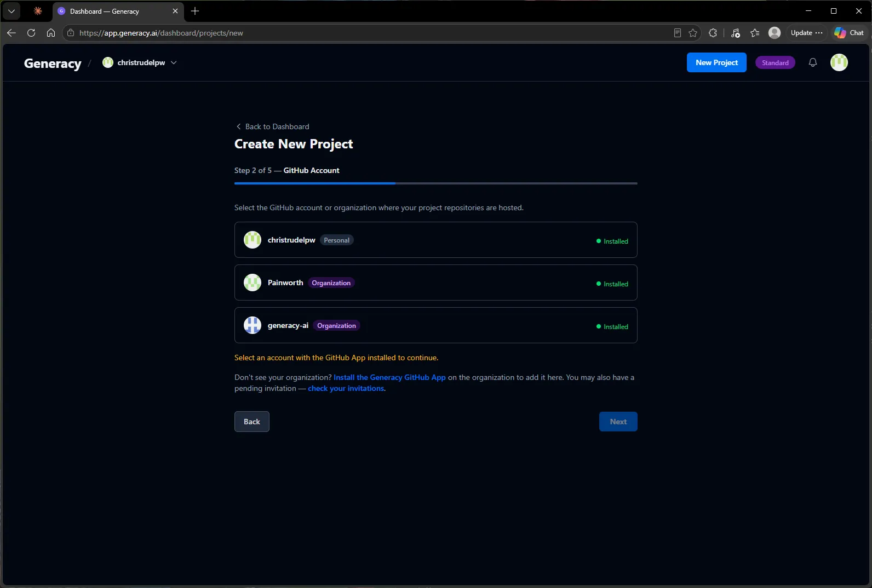Open the reader view icon in the address bar
Image resolution: width=872 pixels, height=588 pixels.
(x=678, y=33)
